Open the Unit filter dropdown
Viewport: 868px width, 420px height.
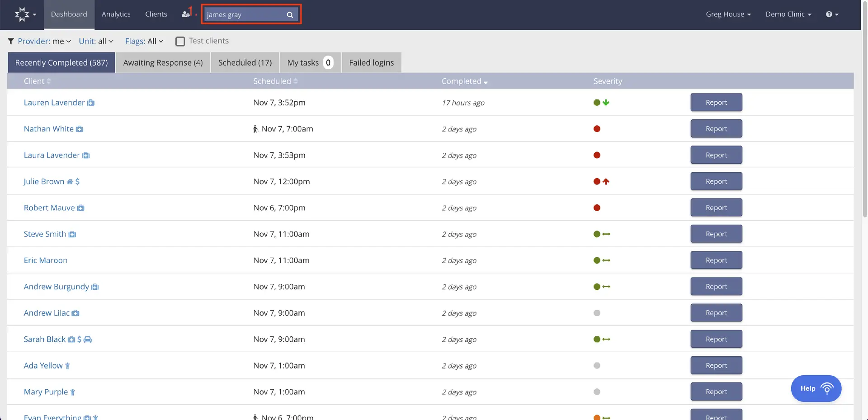click(x=95, y=41)
